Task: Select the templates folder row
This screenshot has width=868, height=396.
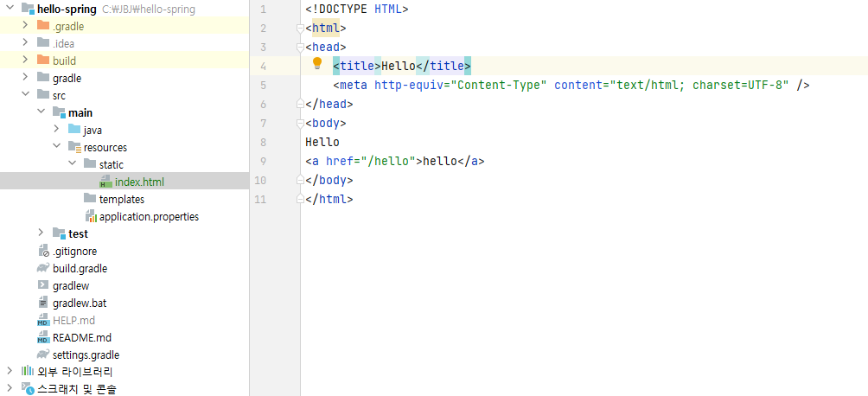Action: (x=124, y=198)
